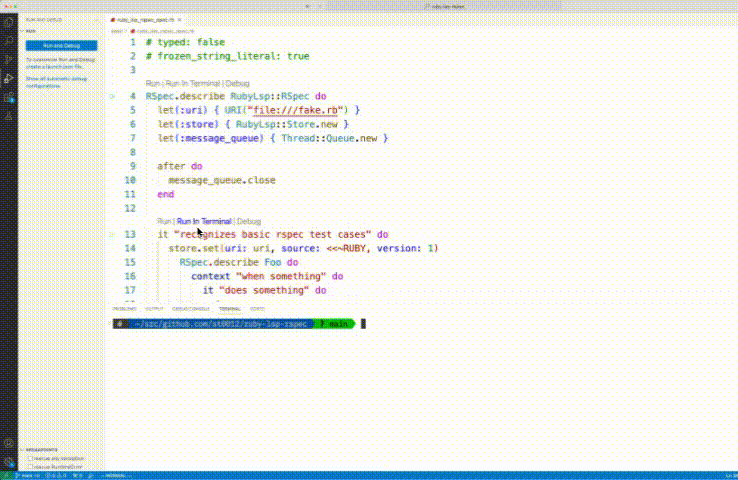Screen dimensions: 738x480
Task: Switch to the Output panel tab
Action: (153, 310)
